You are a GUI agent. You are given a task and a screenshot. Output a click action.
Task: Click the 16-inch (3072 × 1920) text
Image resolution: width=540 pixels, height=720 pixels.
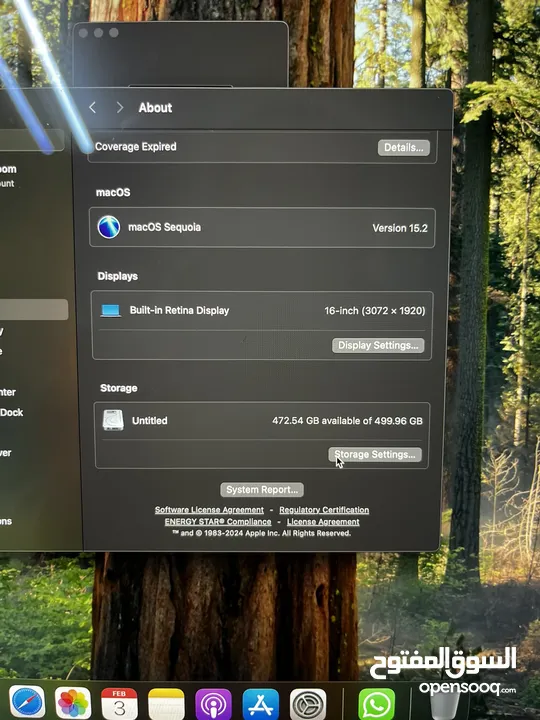pyautogui.click(x=375, y=311)
